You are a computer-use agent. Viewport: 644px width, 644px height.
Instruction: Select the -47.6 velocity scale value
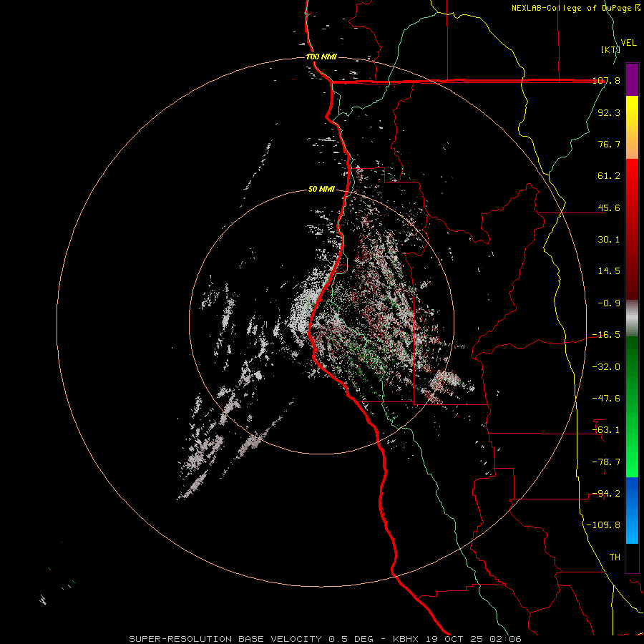(x=607, y=399)
